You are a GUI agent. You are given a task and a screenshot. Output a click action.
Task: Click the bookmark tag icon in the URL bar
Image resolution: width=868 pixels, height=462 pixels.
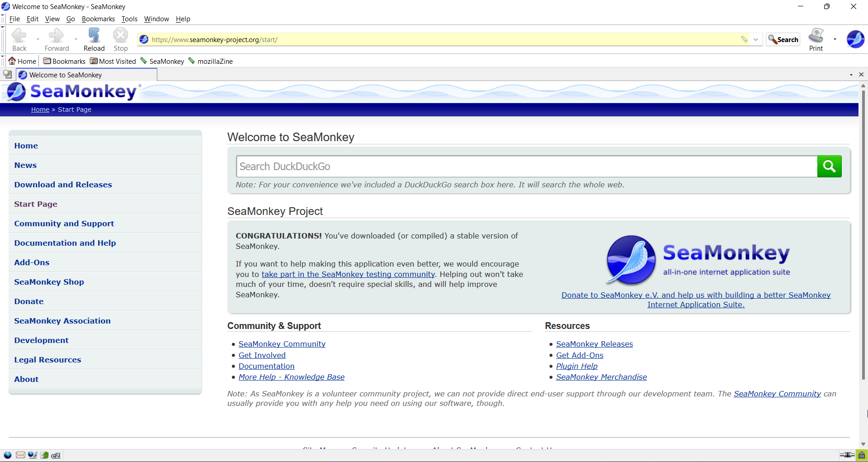click(x=744, y=39)
